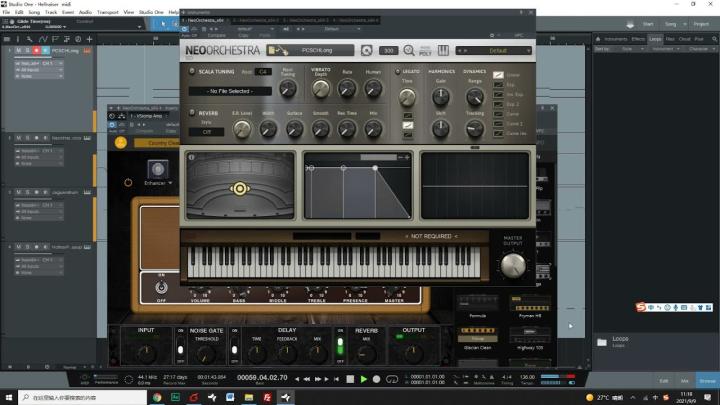Click the paint/draw tool icon in the track toolbar

[x=29, y=39]
